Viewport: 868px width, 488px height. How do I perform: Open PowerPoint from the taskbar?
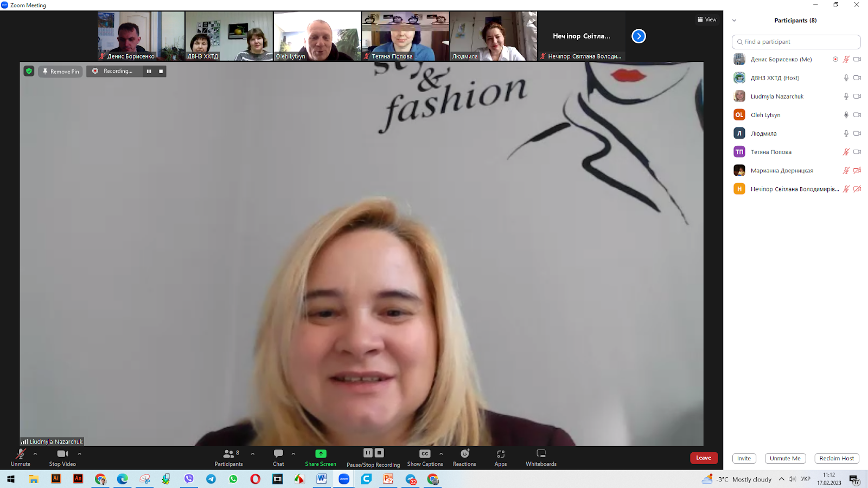click(x=388, y=479)
